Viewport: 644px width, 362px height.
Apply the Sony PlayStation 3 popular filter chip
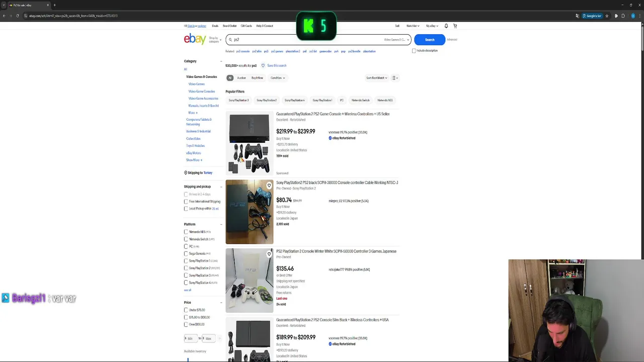click(238, 100)
